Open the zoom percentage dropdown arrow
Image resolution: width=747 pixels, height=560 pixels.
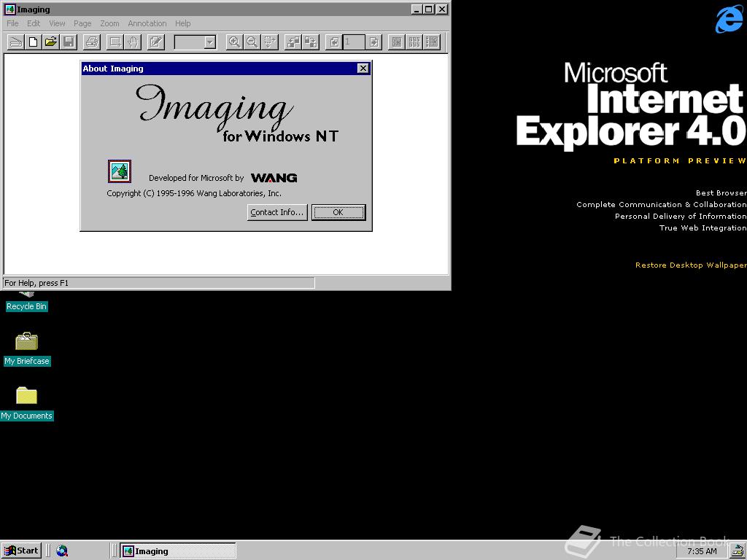[210, 42]
